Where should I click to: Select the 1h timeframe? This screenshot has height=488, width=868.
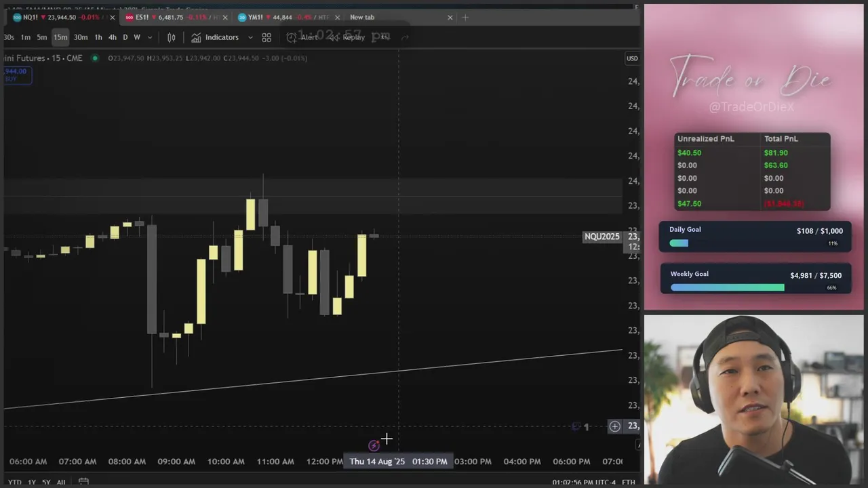(98, 37)
